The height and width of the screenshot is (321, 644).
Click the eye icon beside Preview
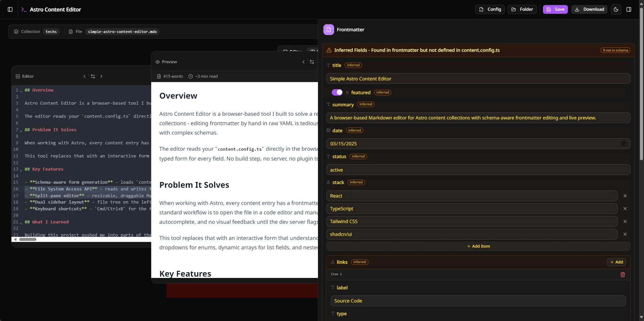coord(157,62)
